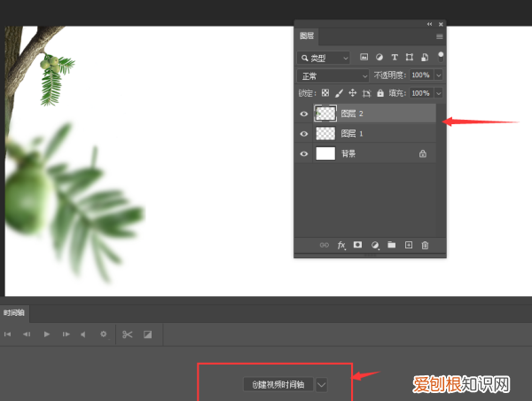Select the 图层 2 thumbnail
Screen dimensions: 532x401
coord(325,114)
